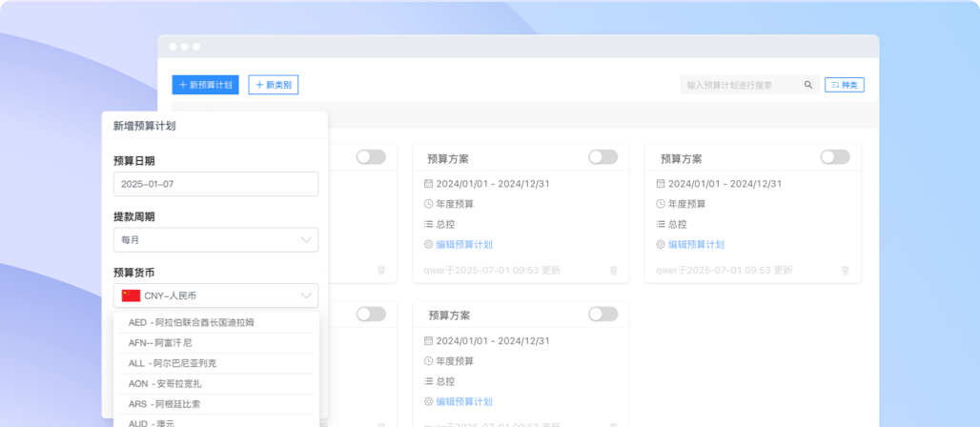
Task: Open the 种类 filter button
Action: [x=844, y=85]
